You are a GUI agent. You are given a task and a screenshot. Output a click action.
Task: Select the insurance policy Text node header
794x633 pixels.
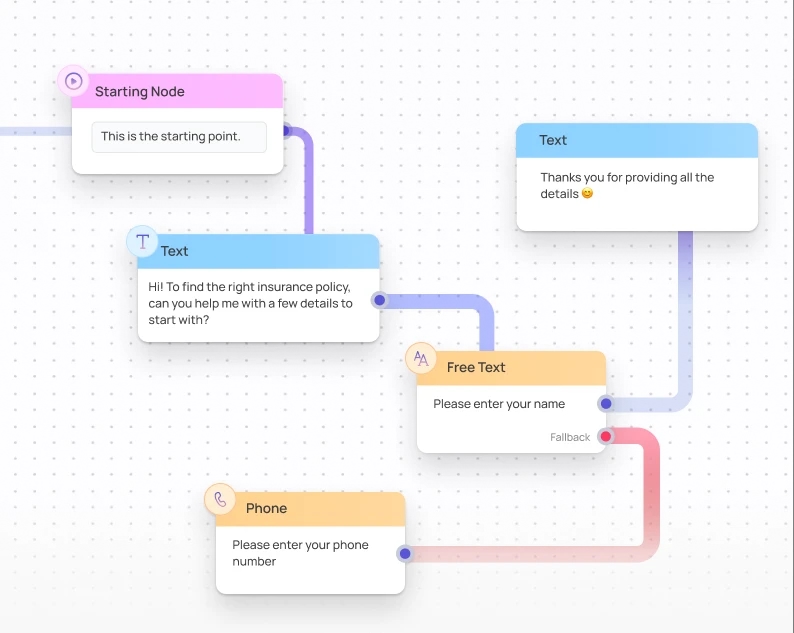258,251
